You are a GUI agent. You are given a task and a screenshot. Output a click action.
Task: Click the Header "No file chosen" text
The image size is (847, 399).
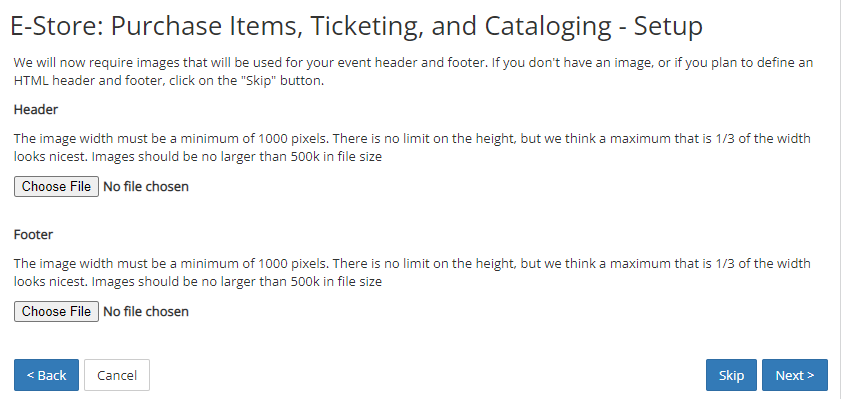[146, 187]
